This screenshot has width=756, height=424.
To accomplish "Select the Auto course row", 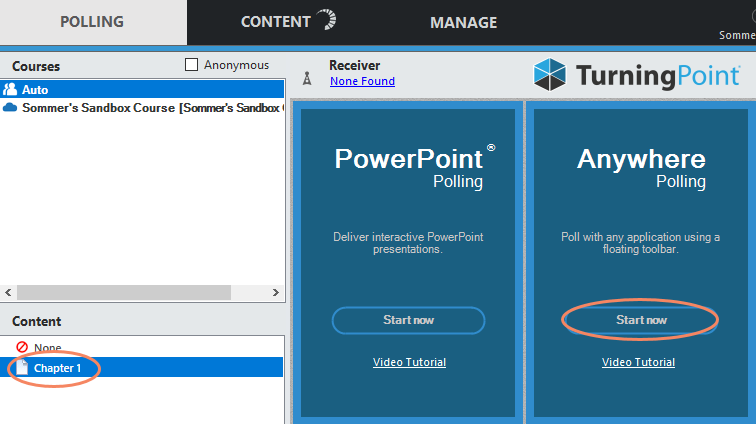I will (142, 89).
